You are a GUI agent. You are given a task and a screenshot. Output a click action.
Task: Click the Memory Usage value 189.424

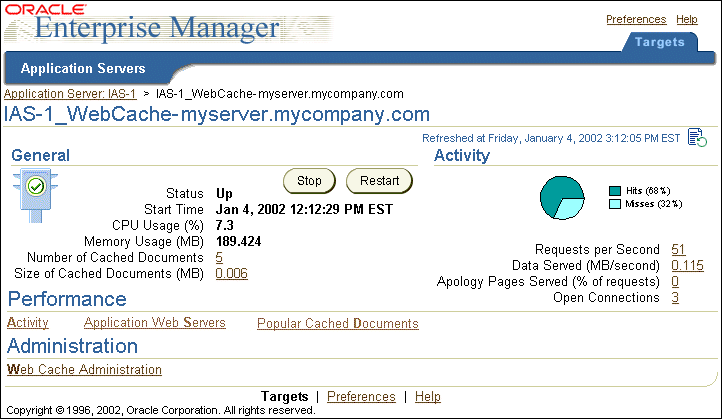(239, 242)
